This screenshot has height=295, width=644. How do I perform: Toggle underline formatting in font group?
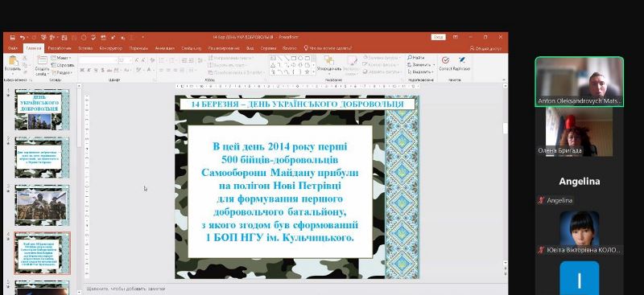[95, 70]
